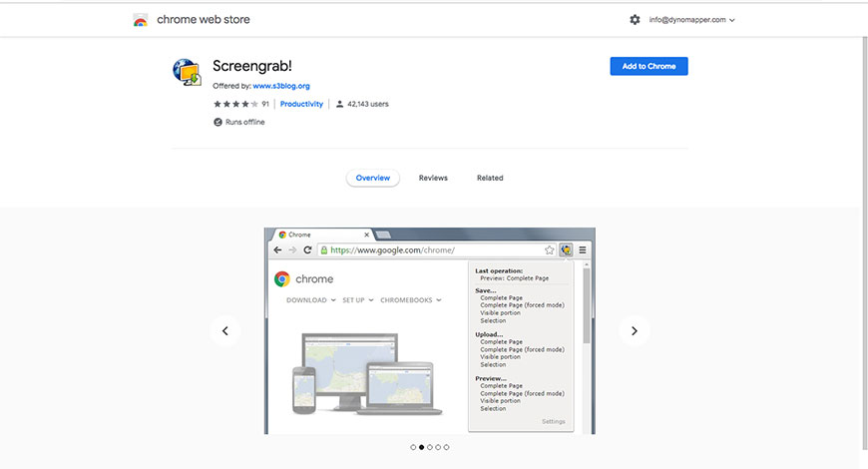The height and width of the screenshot is (469, 868).
Task: Click the Runs offline checkmark icon
Action: [217, 122]
